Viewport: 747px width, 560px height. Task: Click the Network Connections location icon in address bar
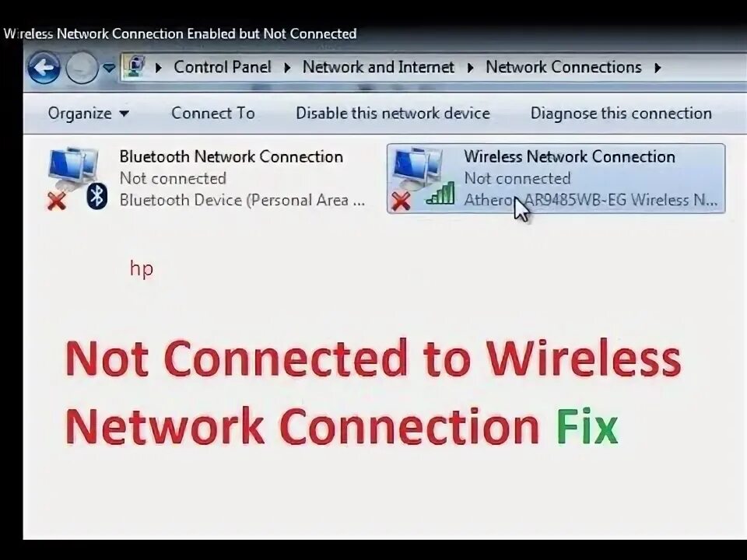[137, 67]
